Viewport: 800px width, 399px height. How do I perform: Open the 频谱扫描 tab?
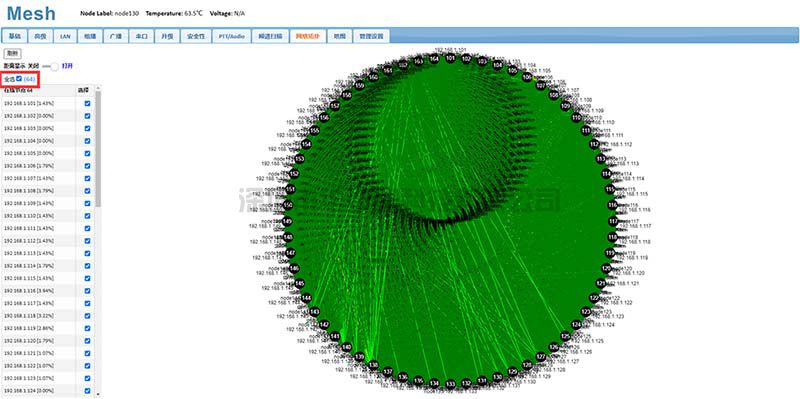point(270,36)
